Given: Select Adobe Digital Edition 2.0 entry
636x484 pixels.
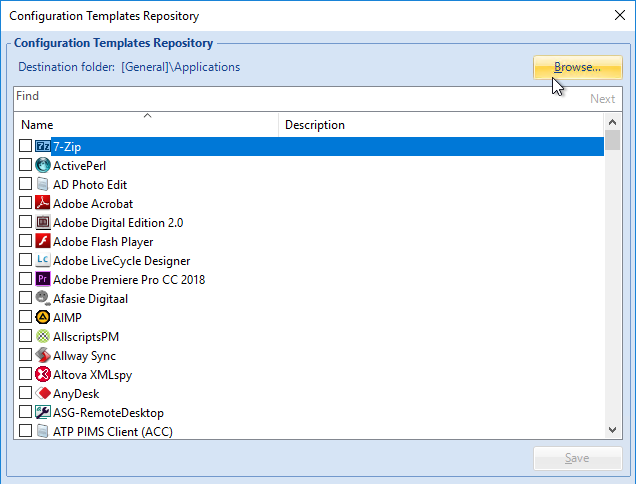Looking at the screenshot, I should click(x=118, y=223).
